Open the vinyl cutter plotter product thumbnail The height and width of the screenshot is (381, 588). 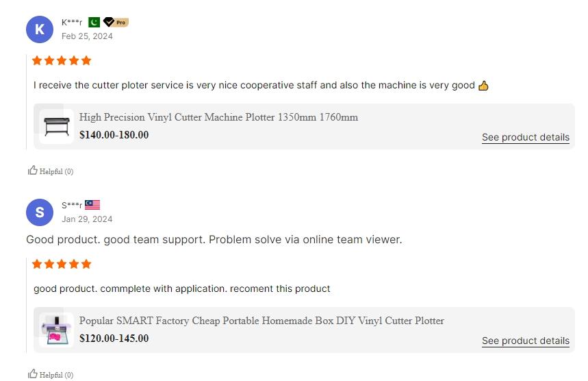click(56, 126)
